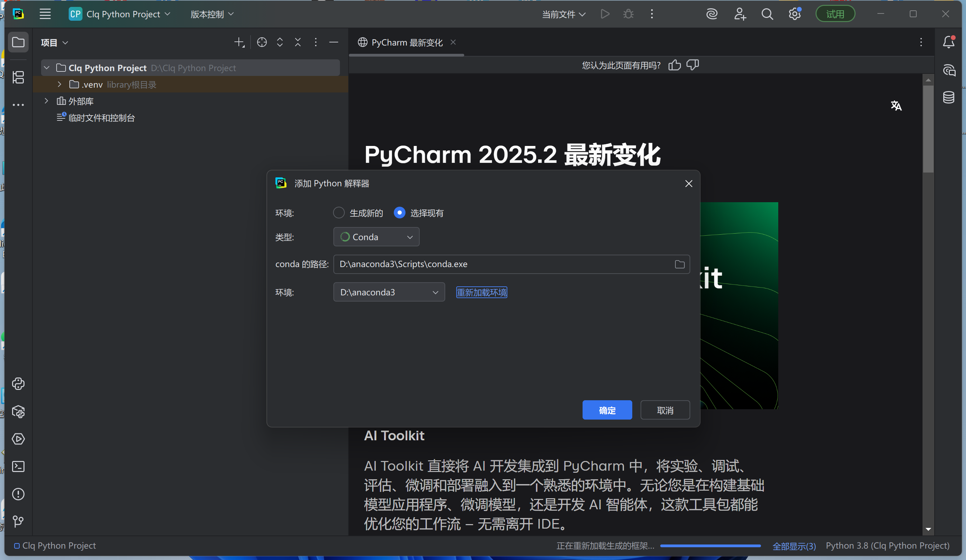The image size is (966, 560).
Task: Click the 试用 trial button
Action: tap(835, 14)
